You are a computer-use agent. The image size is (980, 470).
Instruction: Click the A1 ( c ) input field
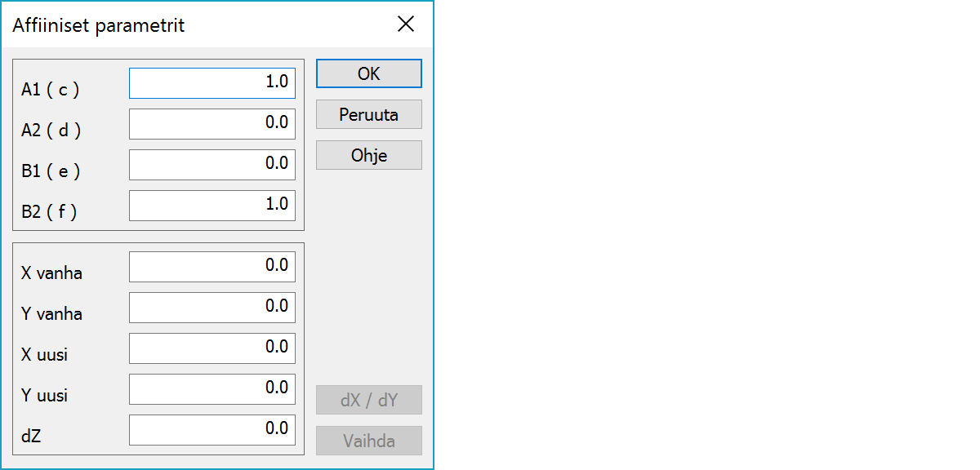[x=212, y=82]
